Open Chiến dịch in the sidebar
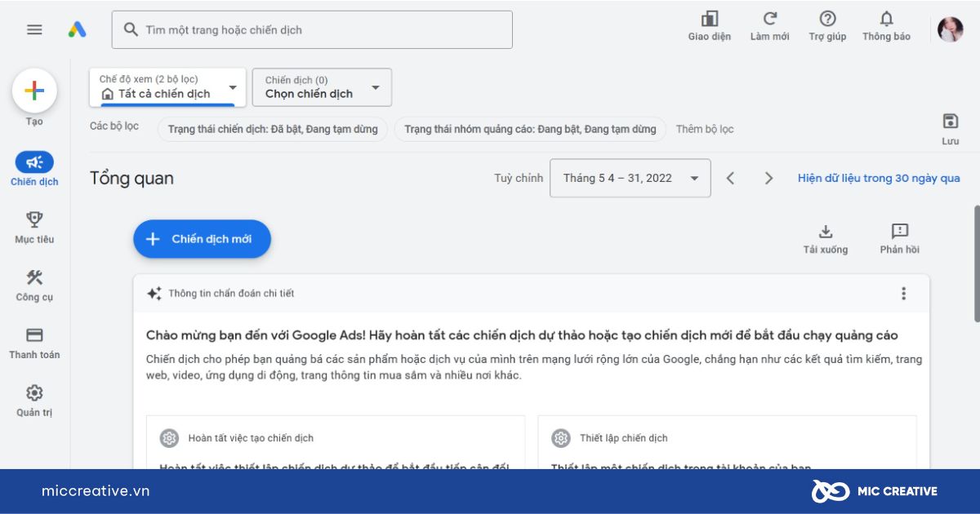This screenshot has width=980, height=514. click(34, 169)
